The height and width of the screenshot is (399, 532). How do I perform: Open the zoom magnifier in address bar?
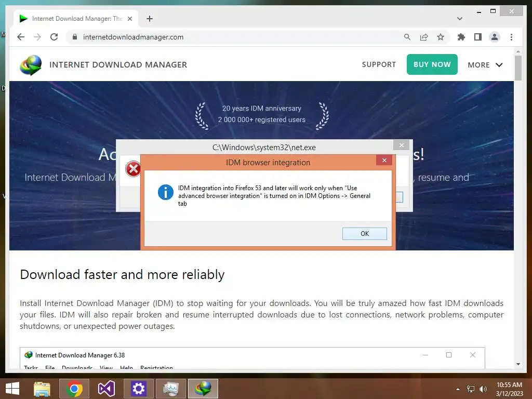(x=407, y=37)
